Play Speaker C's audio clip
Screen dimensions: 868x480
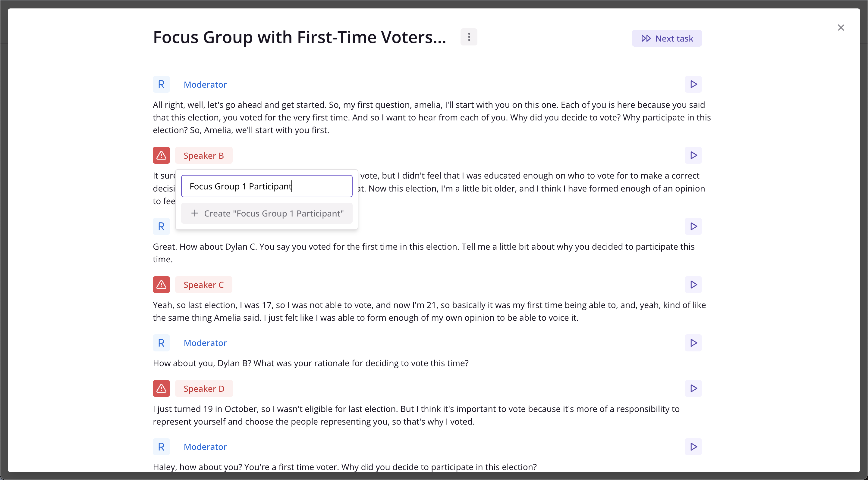[693, 285]
